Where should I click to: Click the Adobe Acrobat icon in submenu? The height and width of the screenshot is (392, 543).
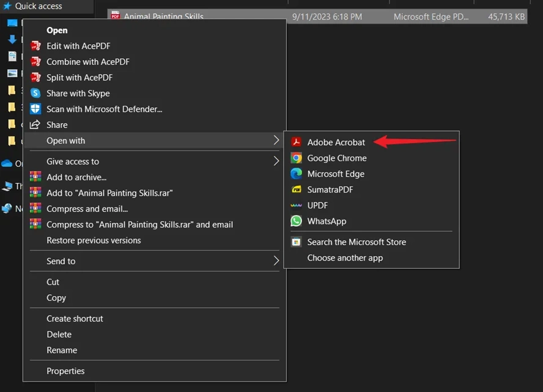[296, 142]
